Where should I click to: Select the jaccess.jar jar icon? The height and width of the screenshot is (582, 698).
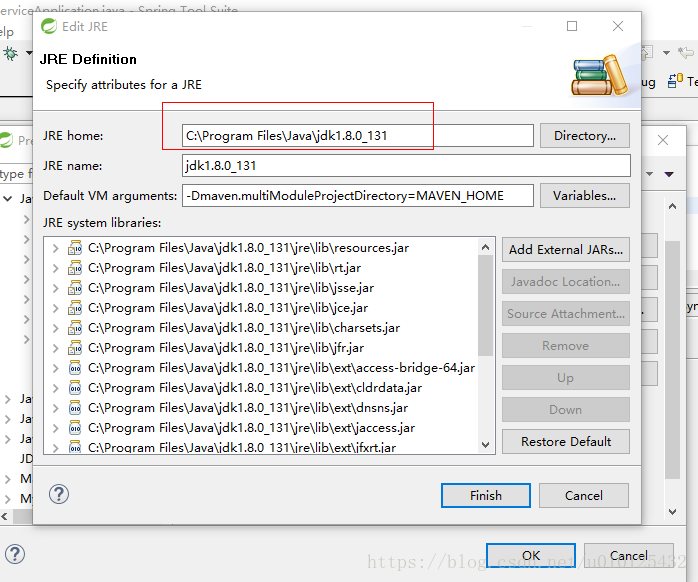point(75,428)
